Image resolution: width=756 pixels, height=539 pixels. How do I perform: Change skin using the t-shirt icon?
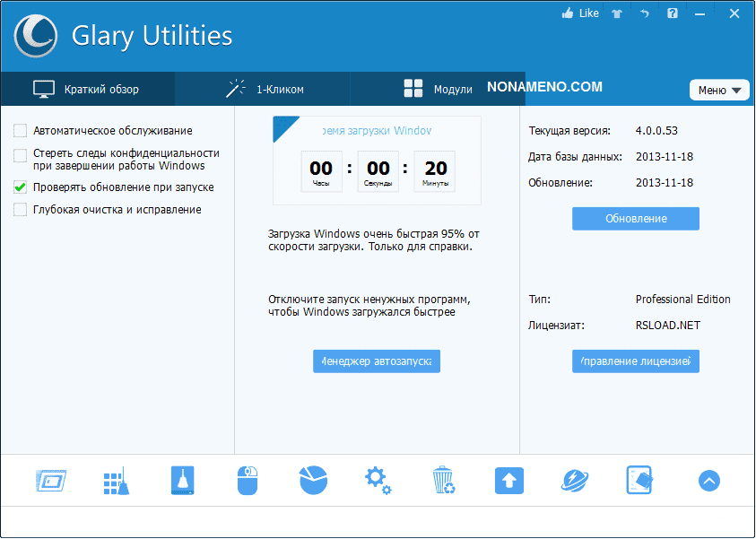616,13
